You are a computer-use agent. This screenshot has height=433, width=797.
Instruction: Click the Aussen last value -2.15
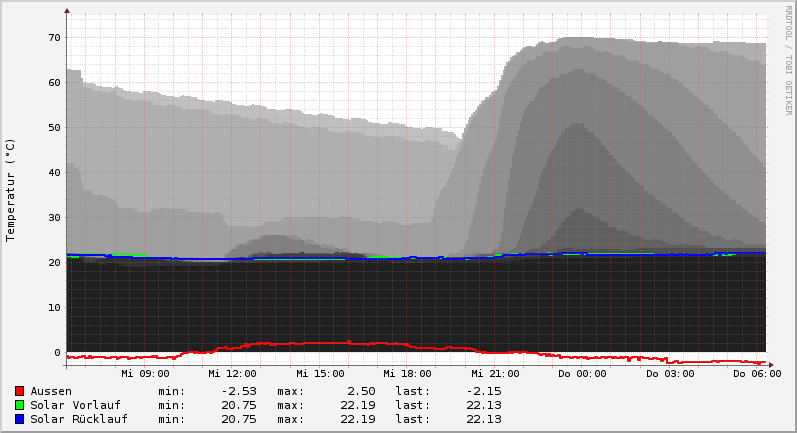484,391
